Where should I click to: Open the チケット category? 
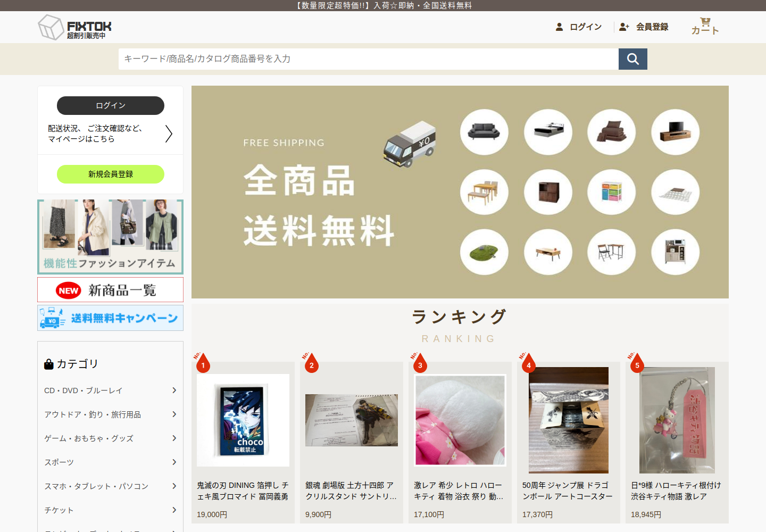(x=59, y=510)
